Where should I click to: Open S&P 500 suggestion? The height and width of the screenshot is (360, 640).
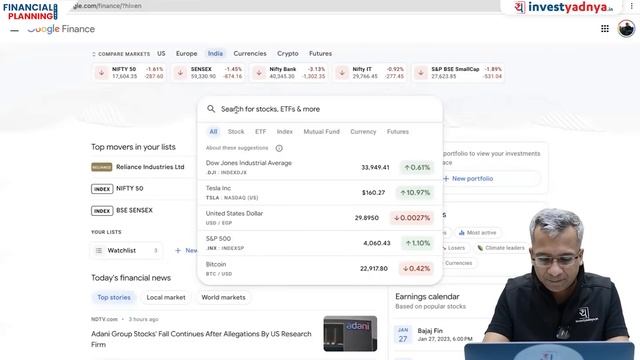point(320,243)
